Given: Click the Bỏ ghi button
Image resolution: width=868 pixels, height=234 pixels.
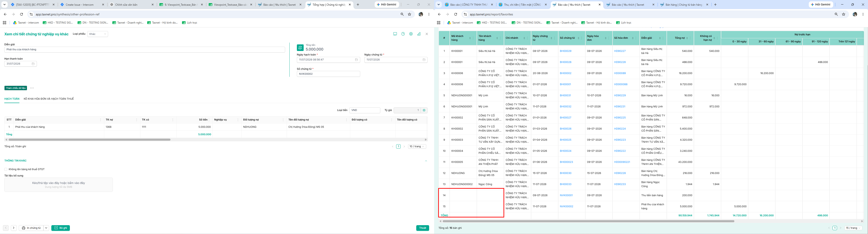Looking at the screenshot, I should click(x=61, y=228).
